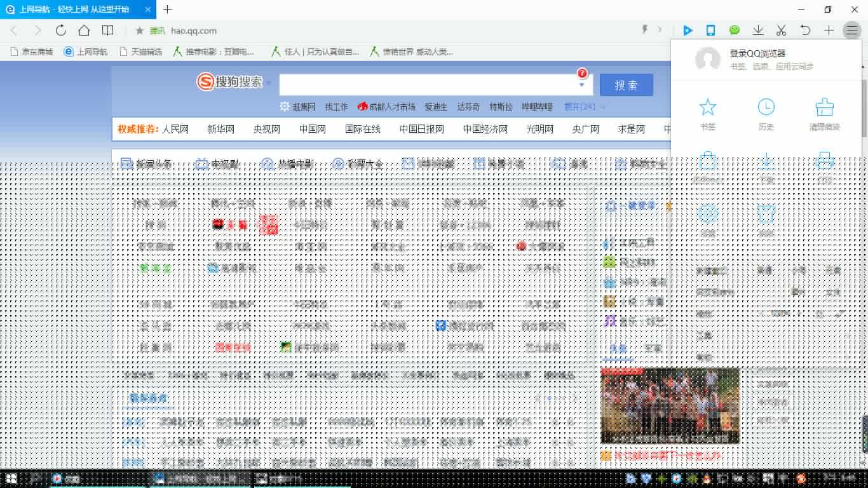Open the blue video play extension
Viewport: 868px width, 488px height.
pos(688,30)
